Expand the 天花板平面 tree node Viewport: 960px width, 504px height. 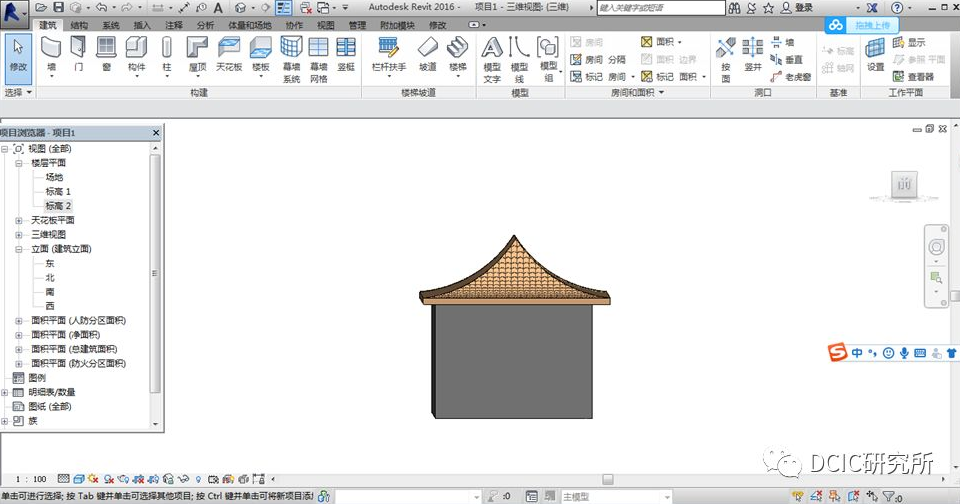19,220
